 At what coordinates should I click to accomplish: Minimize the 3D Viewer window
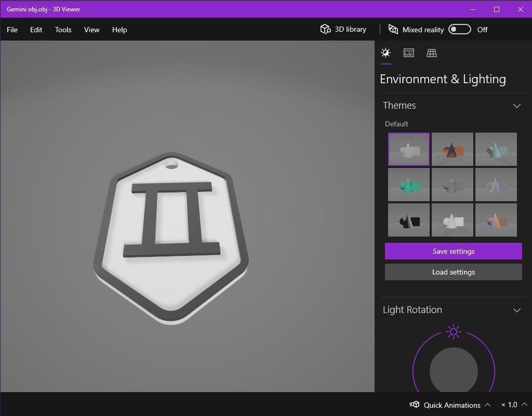473,9
